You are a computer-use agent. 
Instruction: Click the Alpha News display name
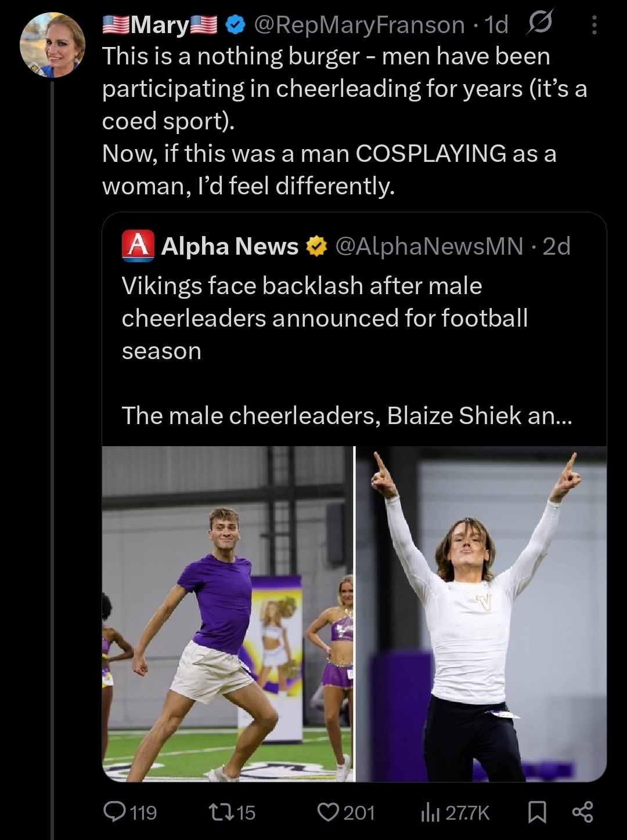229,247
